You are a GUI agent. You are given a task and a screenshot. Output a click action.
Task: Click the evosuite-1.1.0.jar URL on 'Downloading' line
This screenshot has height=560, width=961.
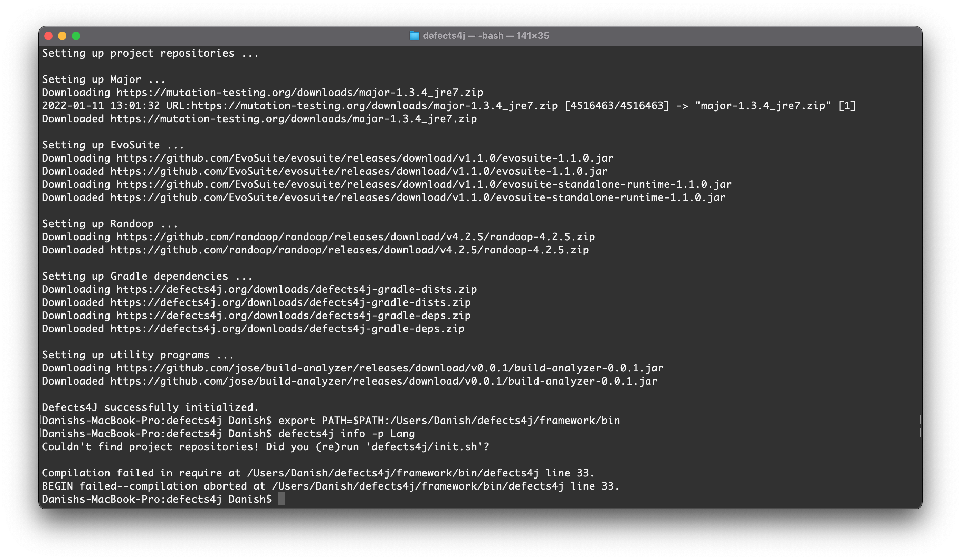click(364, 158)
